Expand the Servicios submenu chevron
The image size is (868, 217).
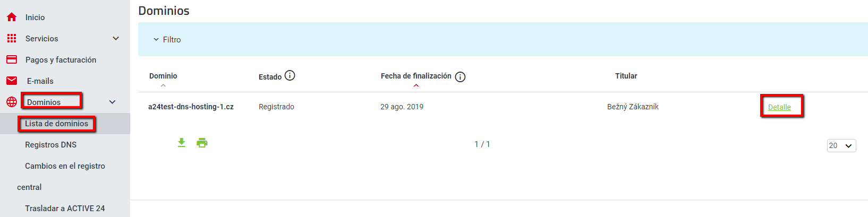[x=116, y=38]
